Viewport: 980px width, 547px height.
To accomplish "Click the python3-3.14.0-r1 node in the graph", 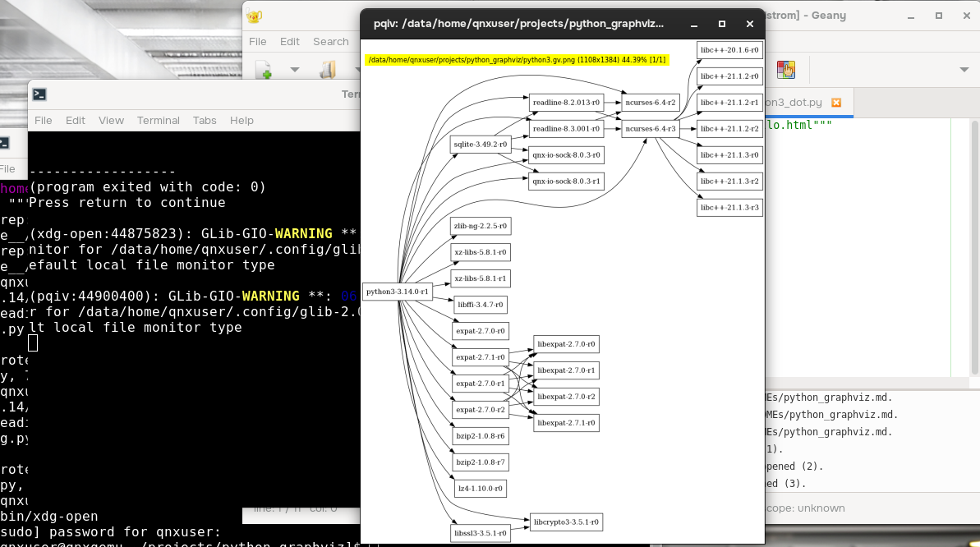I will click(397, 292).
